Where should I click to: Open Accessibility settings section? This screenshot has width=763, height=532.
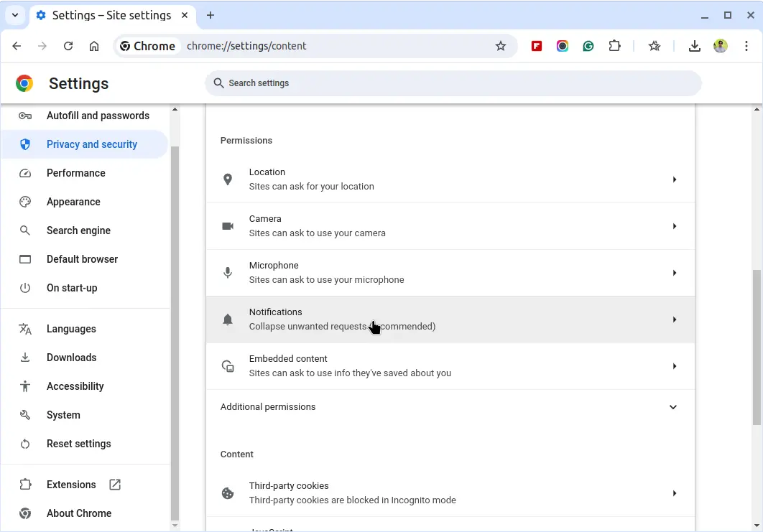pos(85,386)
